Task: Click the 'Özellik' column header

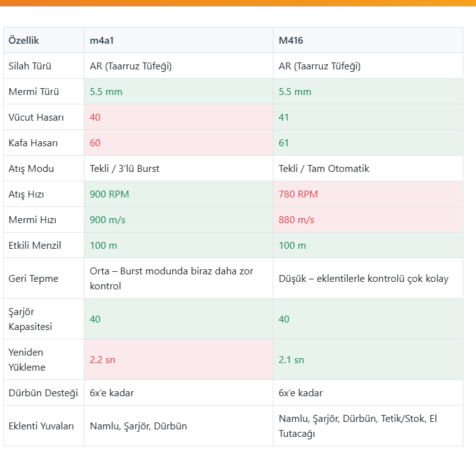Action: [x=44, y=41]
